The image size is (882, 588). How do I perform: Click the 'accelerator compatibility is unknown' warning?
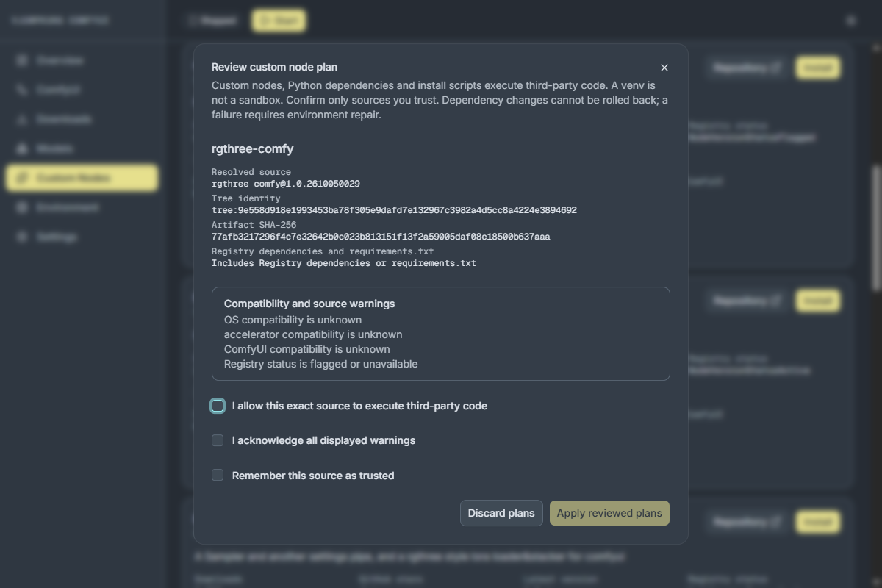click(313, 334)
